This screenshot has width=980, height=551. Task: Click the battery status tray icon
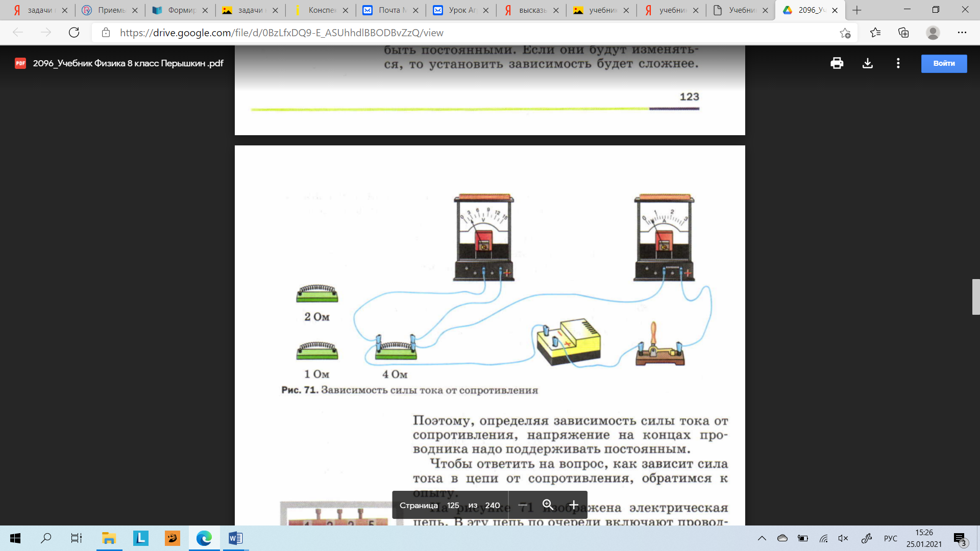click(x=803, y=538)
